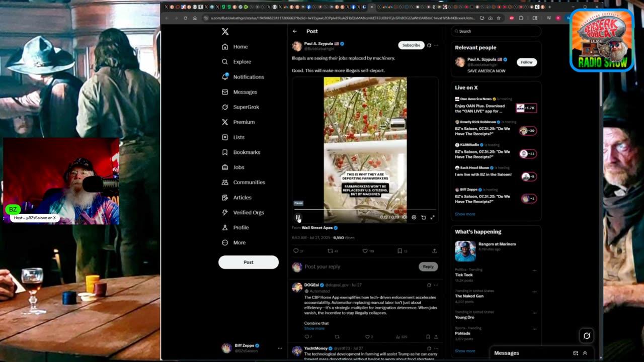
Task: Click the Verified Orgs lightning icon
Action: click(225, 213)
